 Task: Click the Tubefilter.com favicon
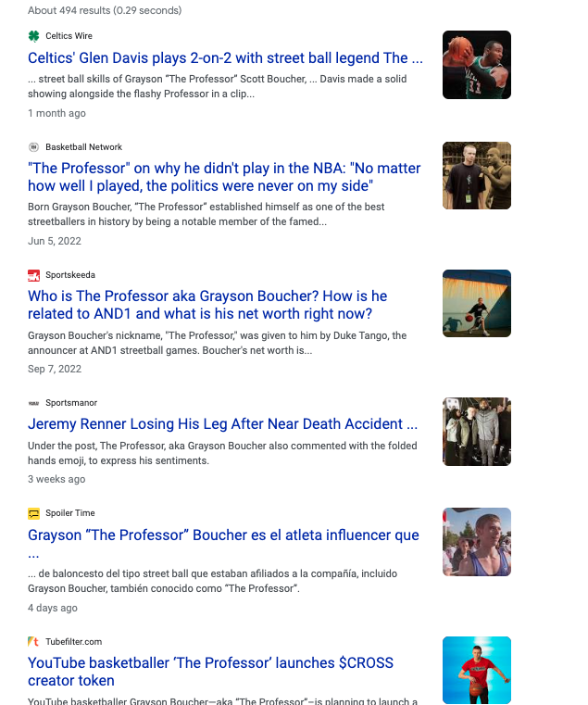[x=33, y=642]
